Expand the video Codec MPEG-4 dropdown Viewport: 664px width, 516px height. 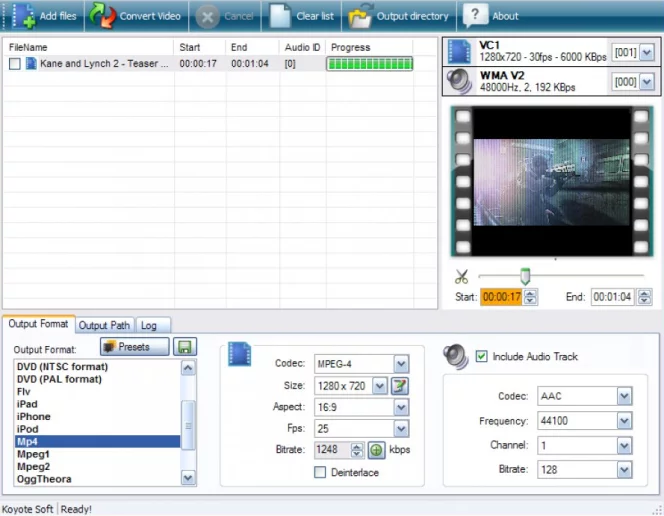point(401,364)
